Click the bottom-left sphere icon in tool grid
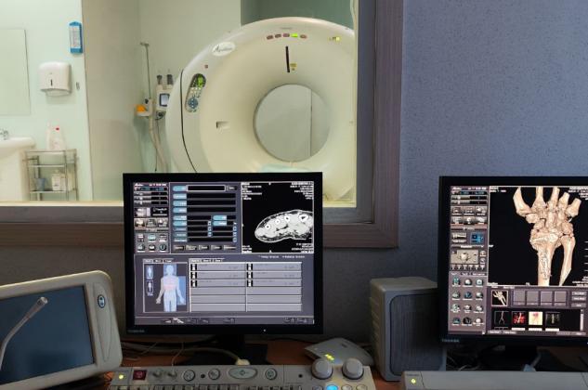 coord(457,320)
